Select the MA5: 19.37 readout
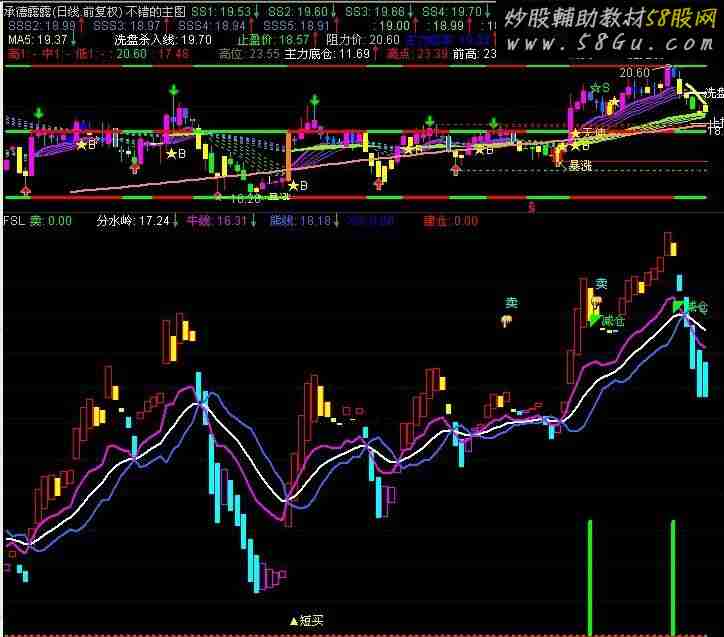Screen dimensions: 724x637 tap(38, 40)
